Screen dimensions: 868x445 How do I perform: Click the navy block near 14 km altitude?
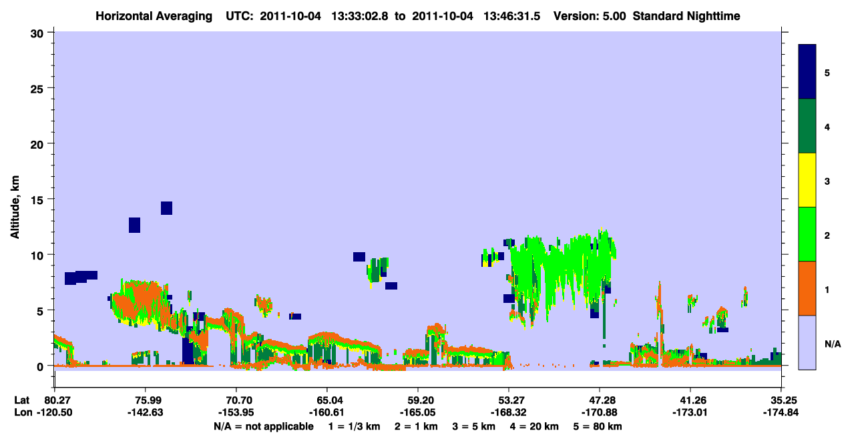tap(166, 208)
